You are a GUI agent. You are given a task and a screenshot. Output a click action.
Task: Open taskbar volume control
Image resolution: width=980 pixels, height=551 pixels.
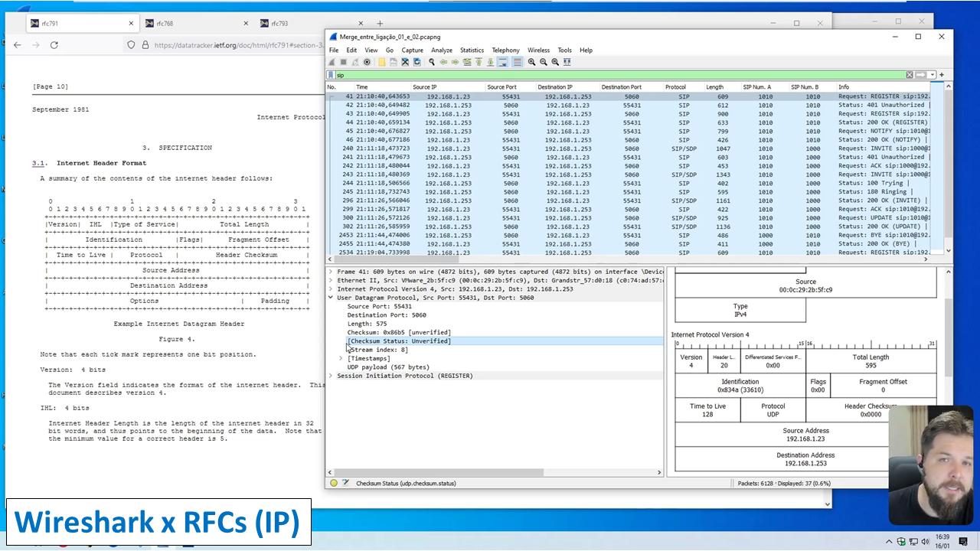point(924,542)
